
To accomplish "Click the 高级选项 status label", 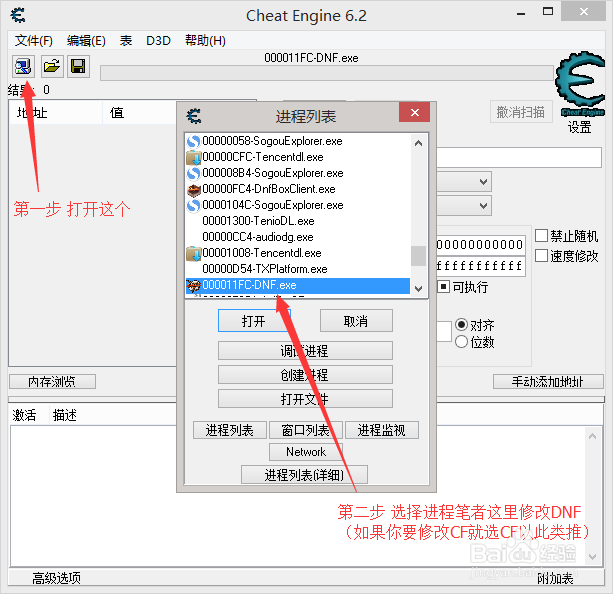I will pyautogui.click(x=57, y=578).
